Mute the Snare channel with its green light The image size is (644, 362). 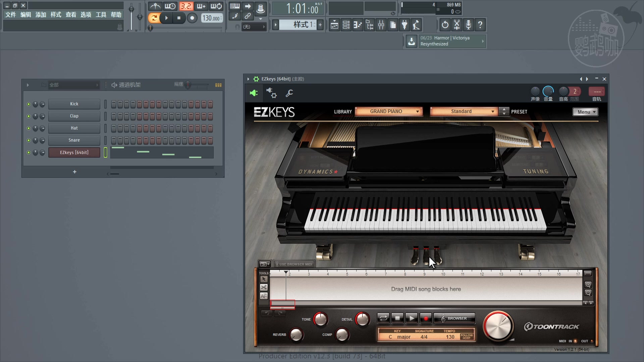click(x=29, y=140)
